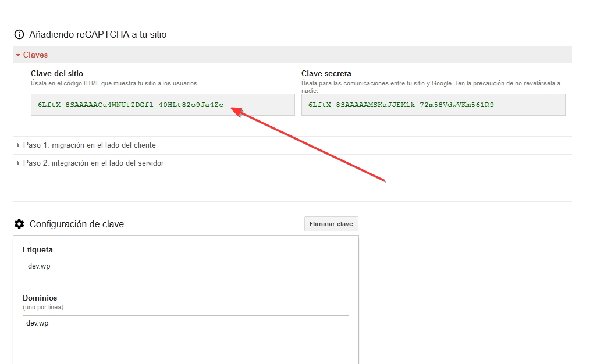The width and height of the screenshot is (597, 364).
Task: Click the Configuración de clave heading
Action: tap(77, 224)
